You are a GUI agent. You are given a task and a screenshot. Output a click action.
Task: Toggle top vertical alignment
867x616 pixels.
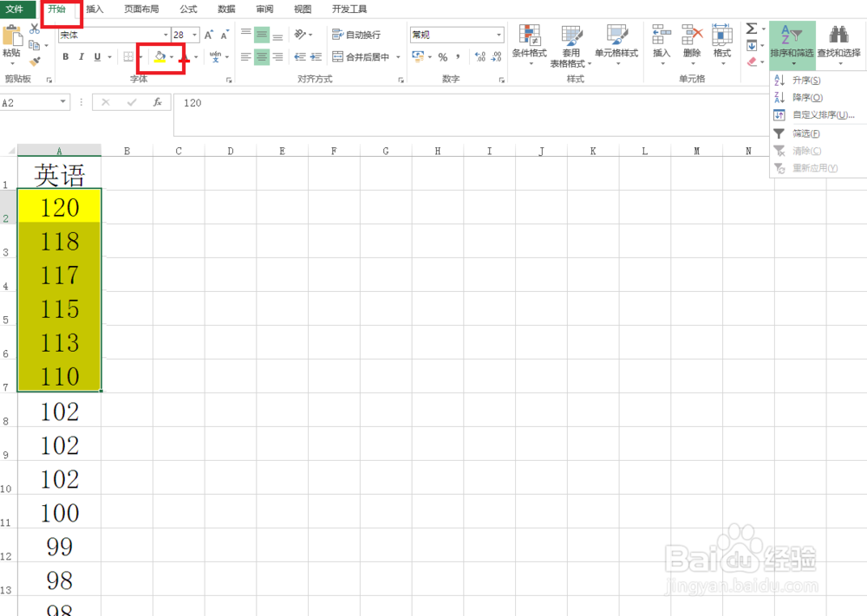pyautogui.click(x=246, y=35)
